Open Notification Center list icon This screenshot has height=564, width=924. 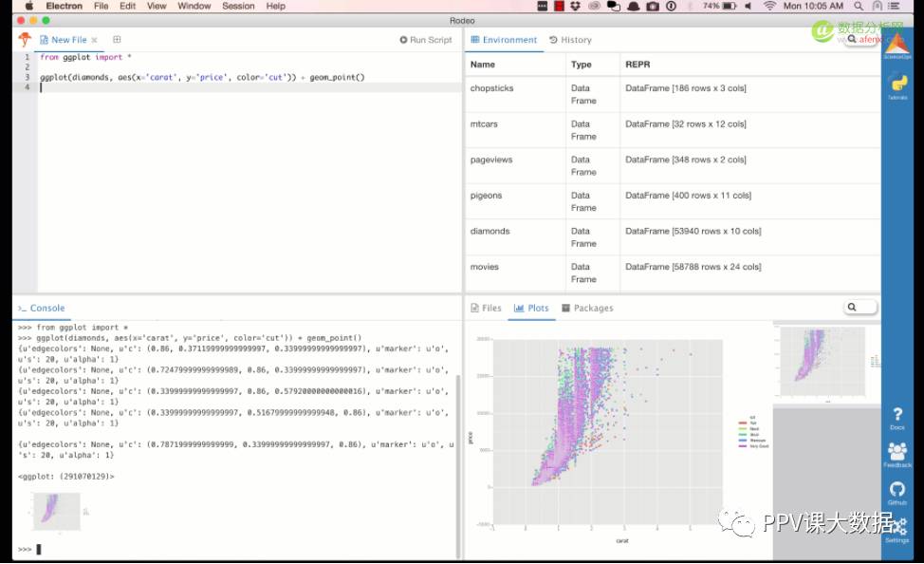point(894,6)
